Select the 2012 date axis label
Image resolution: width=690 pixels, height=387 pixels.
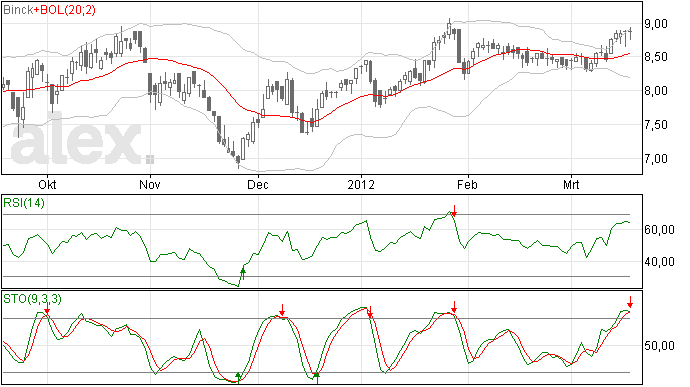pyautogui.click(x=361, y=184)
